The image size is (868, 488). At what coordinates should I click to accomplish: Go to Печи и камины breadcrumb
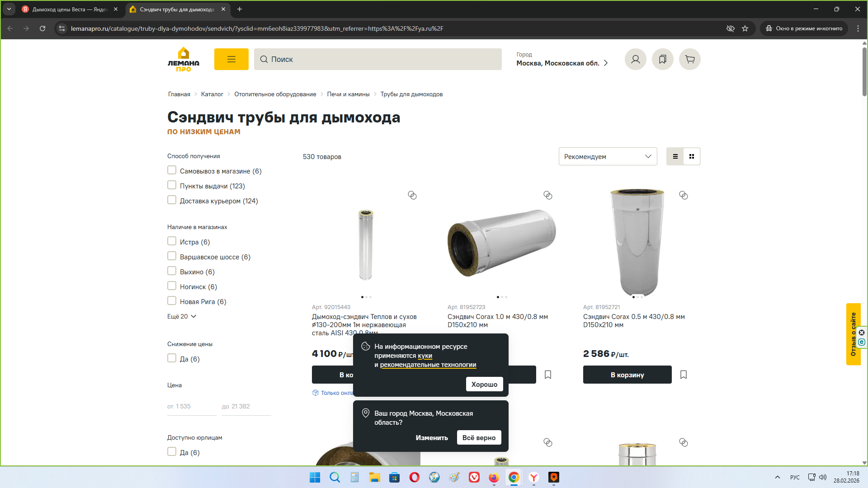[x=348, y=94]
